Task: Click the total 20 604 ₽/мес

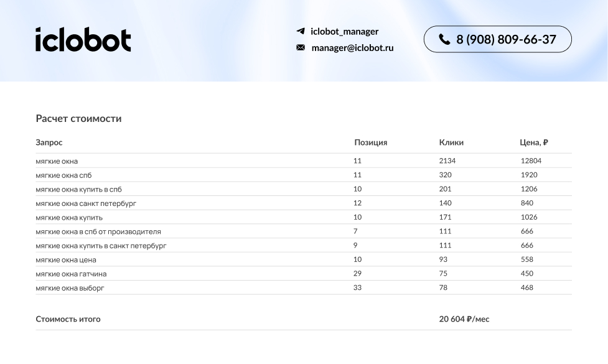Action: point(464,319)
